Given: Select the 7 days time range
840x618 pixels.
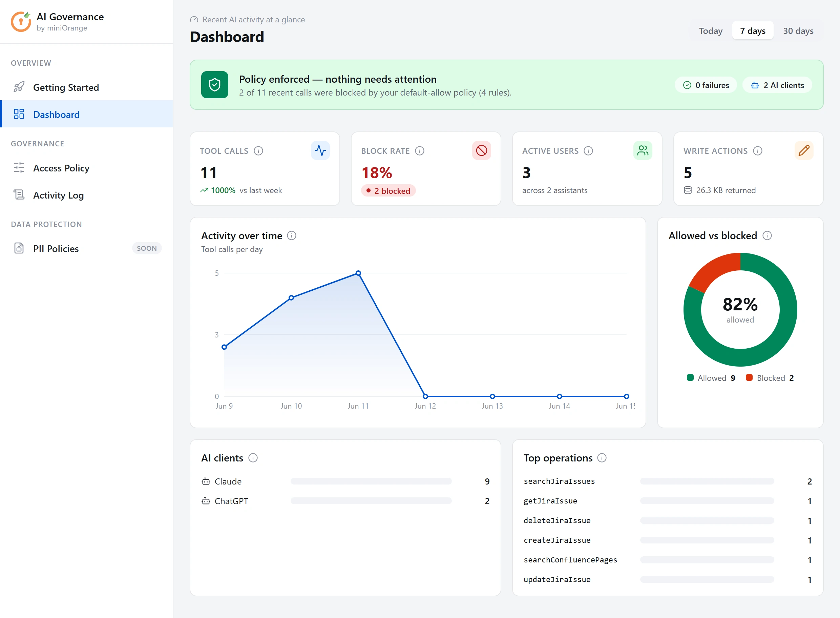Looking at the screenshot, I should 753,31.
